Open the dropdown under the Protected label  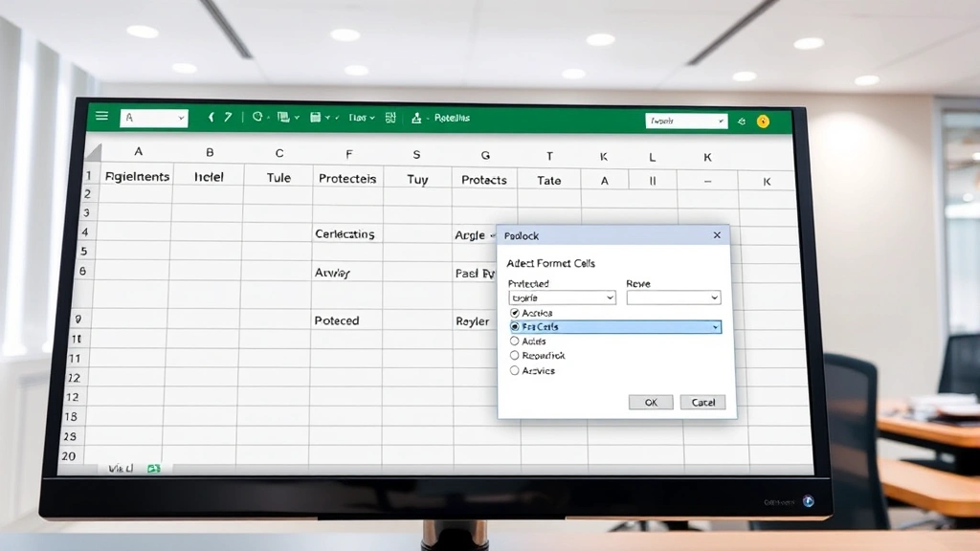(x=562, y=298)
